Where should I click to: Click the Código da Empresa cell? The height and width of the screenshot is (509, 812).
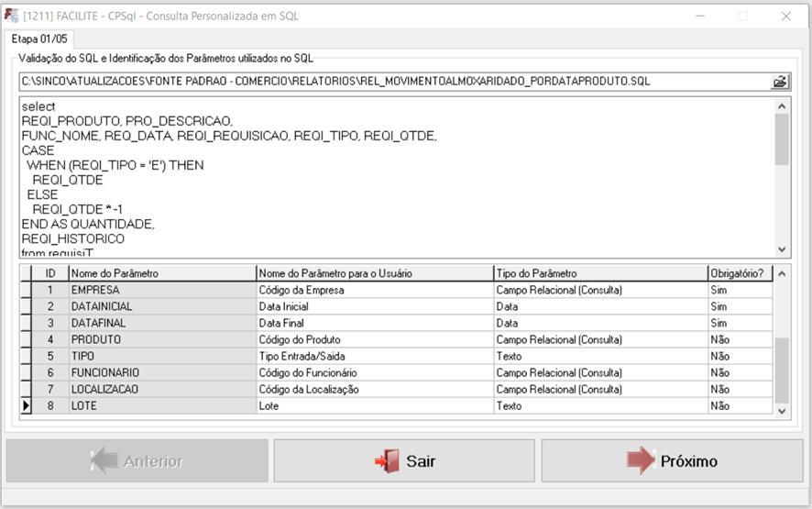tap(375, 290)
